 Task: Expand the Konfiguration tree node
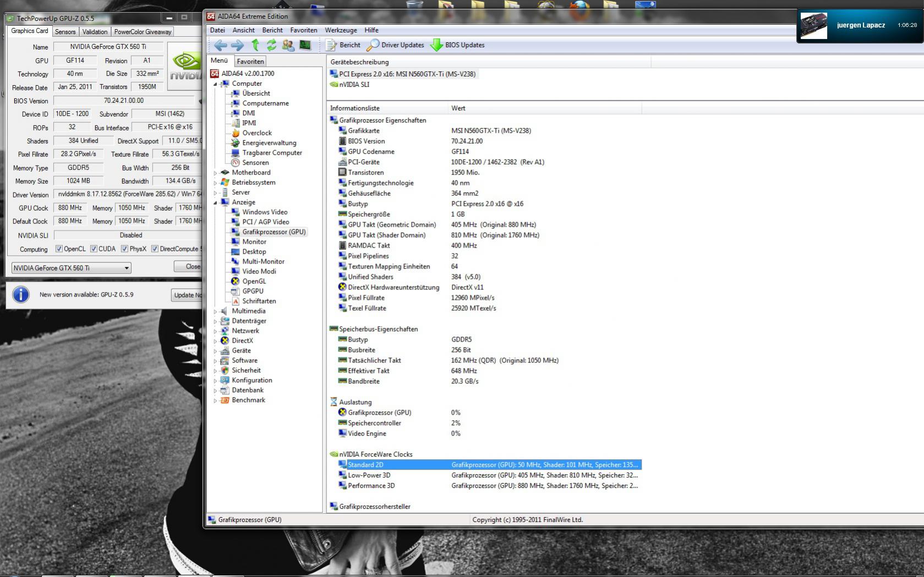click(x=215, y=381)
